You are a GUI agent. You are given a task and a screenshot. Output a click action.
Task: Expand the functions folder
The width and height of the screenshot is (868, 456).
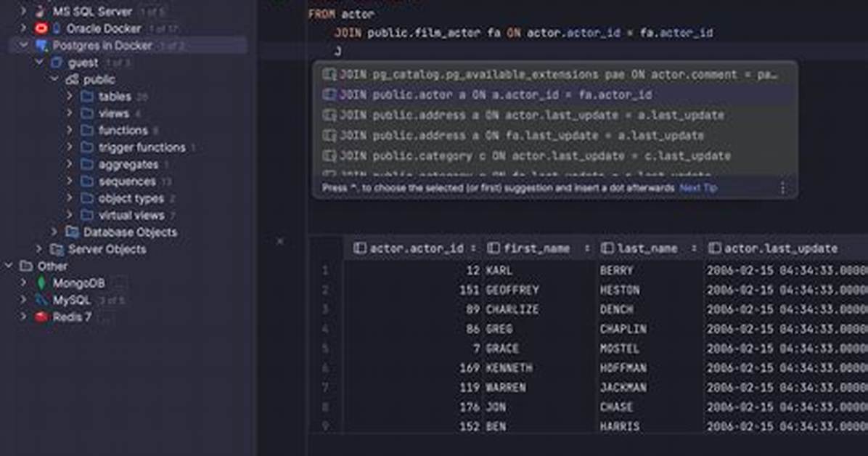69,130
